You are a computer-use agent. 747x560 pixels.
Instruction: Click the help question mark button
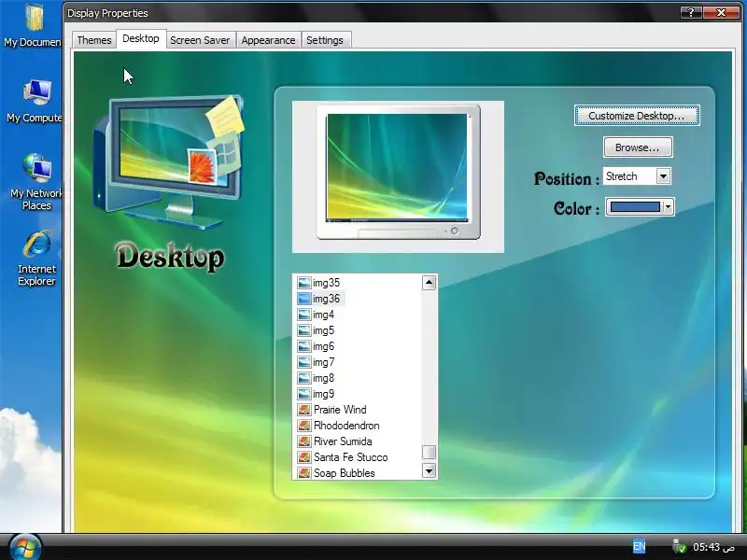(x=691, y=12)
